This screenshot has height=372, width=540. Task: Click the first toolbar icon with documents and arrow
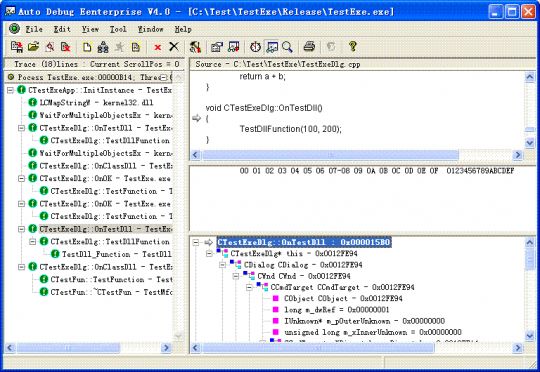tap(17, 46)
